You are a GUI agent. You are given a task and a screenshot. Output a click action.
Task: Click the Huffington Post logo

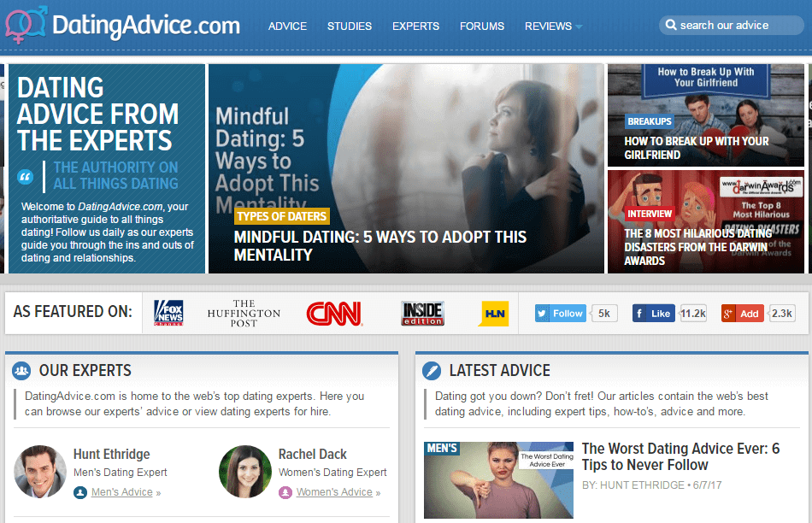[x=244, y=314]
